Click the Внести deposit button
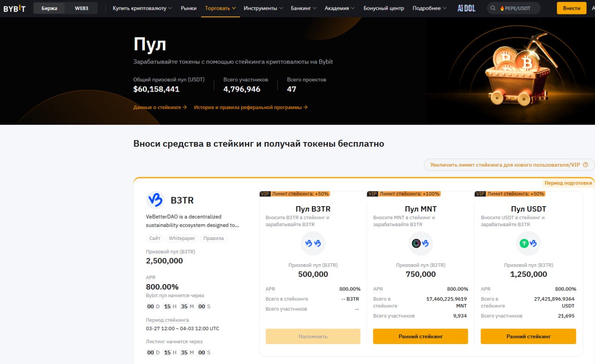The image size is (595, 364). (572, 8)
